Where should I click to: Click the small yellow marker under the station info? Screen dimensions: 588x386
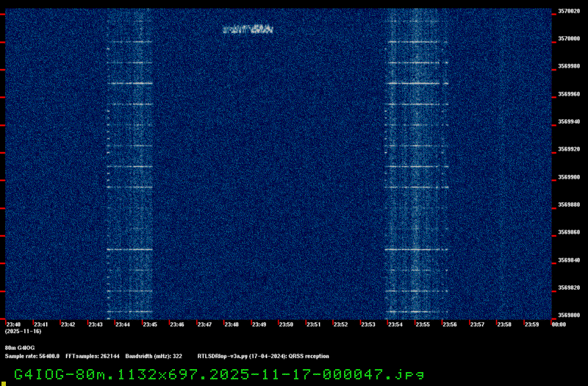click(4, 384)
